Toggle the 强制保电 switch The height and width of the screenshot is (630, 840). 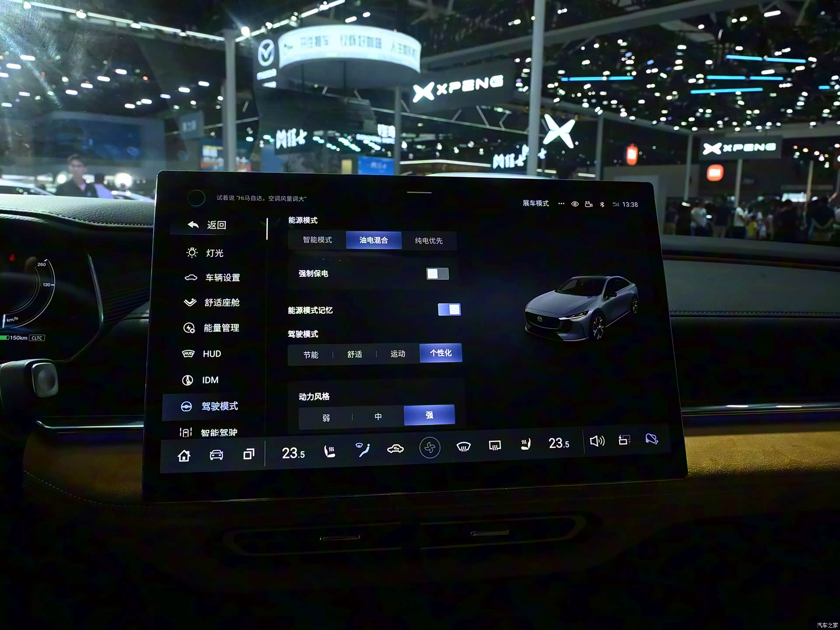(x=437, y=274)
